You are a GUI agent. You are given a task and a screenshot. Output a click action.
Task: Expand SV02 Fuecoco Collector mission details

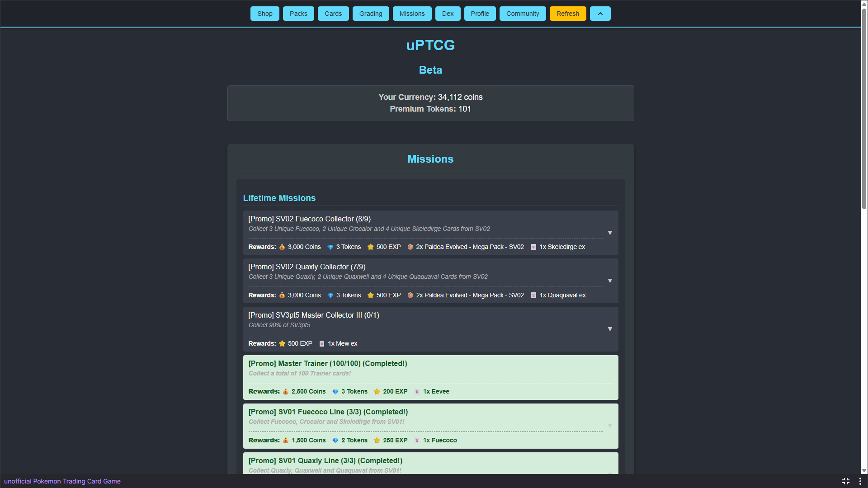(610, 233)
